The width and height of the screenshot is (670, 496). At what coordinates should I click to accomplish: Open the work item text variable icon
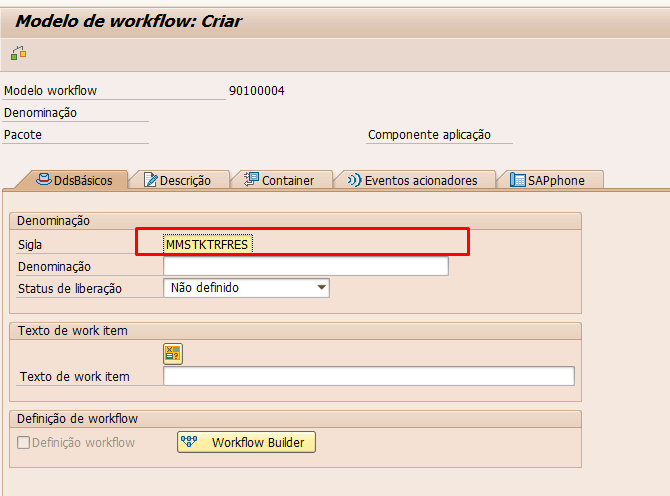click(x=173, y=354)
